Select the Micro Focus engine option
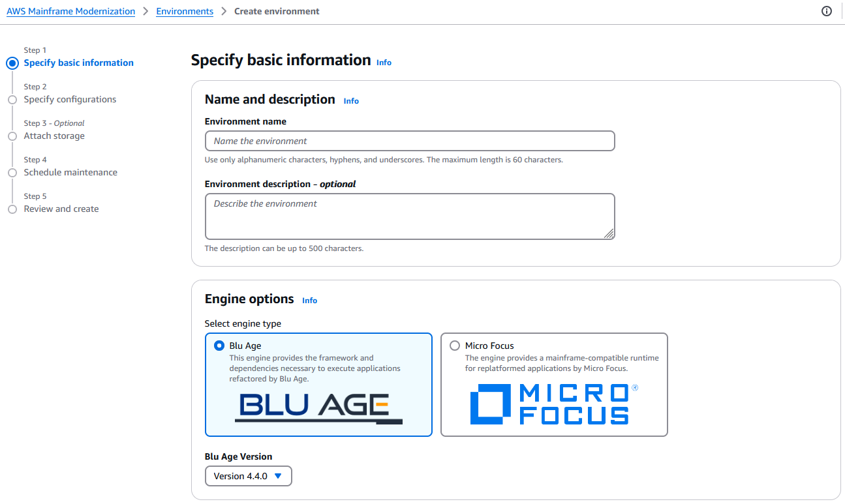The image size is (845, 504). click(x=453, y=346)
